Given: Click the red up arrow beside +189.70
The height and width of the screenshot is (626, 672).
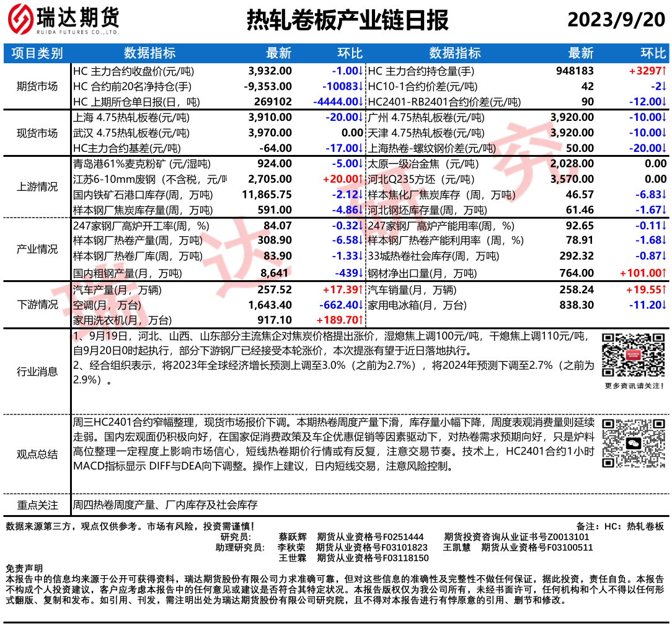Looking at the screenshot, I should pyautogui.click(x=360, y=320).
